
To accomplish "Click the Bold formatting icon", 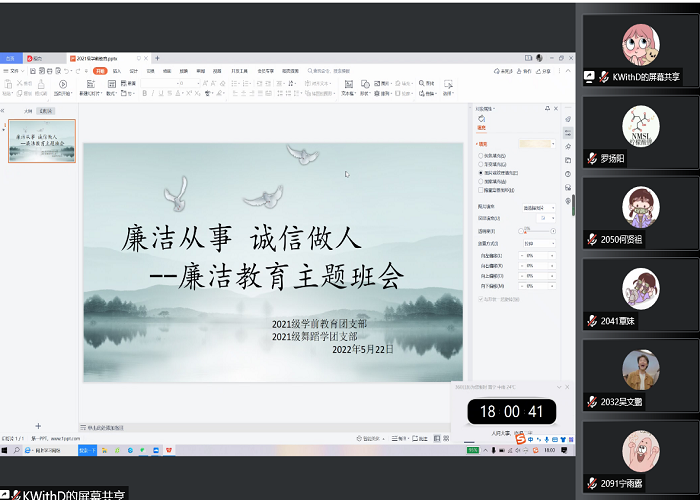I will (144, 93).
